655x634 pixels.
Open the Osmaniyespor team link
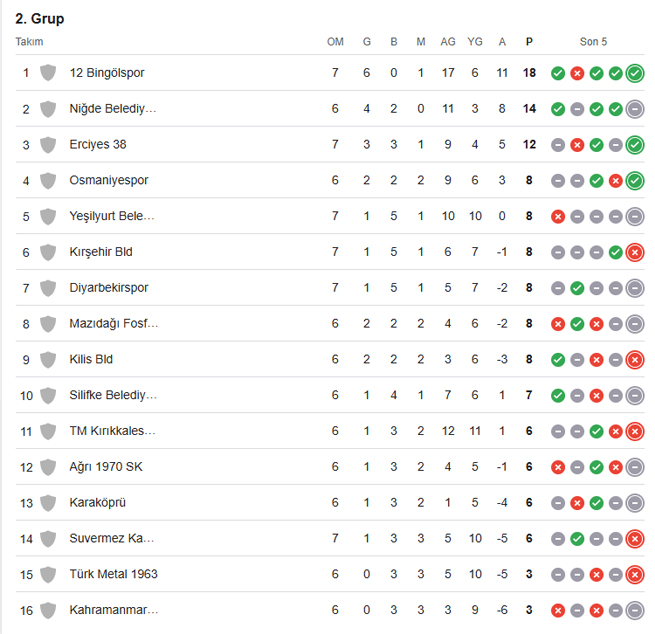click(109, 181)
